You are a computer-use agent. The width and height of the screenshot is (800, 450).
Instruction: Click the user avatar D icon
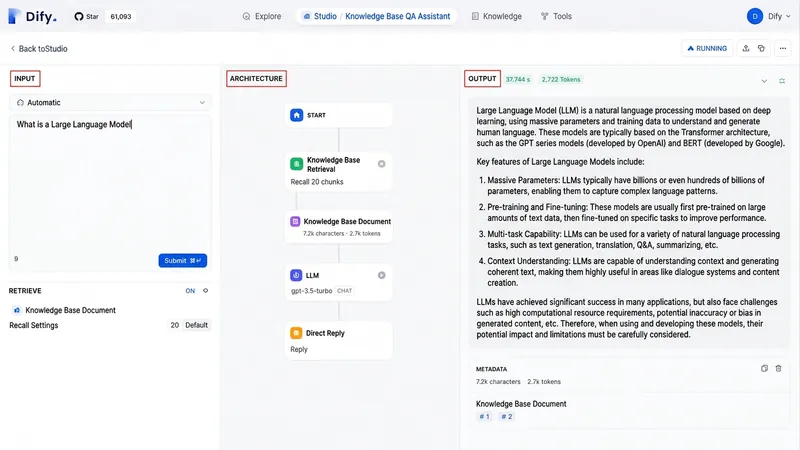755,16
